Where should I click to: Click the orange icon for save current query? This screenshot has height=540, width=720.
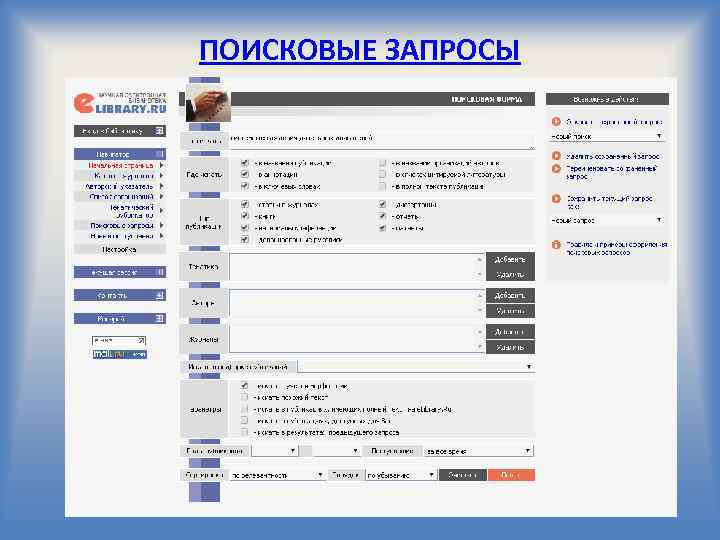pos(556,199)
